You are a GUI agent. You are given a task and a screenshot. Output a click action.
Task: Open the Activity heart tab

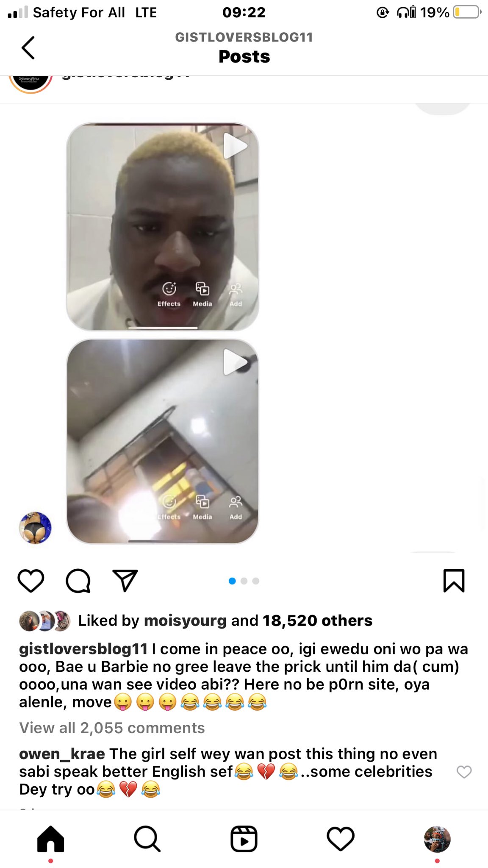pos(341,838)
